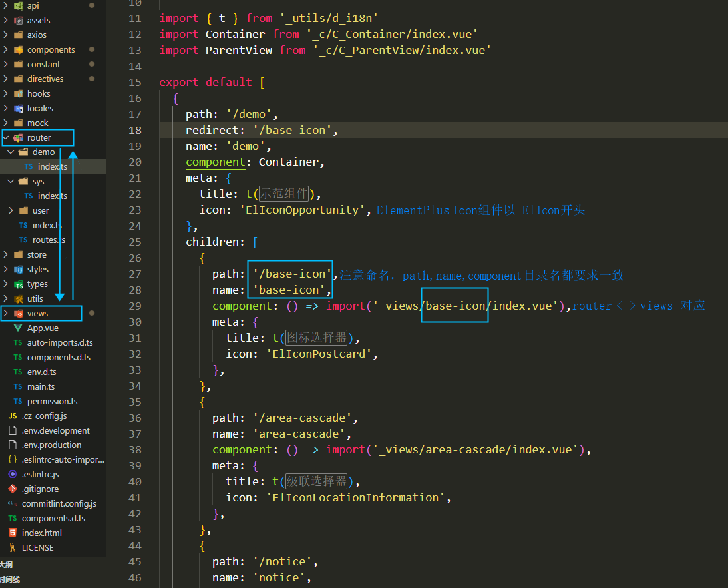The width and height of the screenshot is (728, 588).
Task: Click the braces icon of .eslintrc-auto-import
Action: pyautogui.click(x=13, y=459)
